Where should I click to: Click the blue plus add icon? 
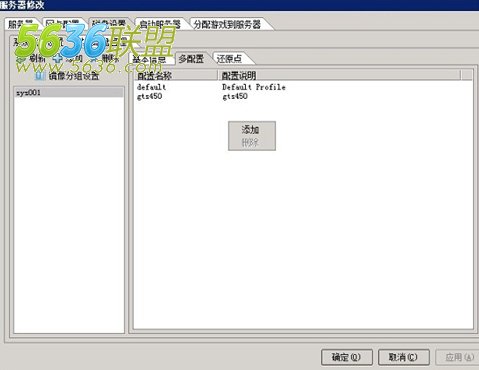pyautogui.click(x=57, y=59)
